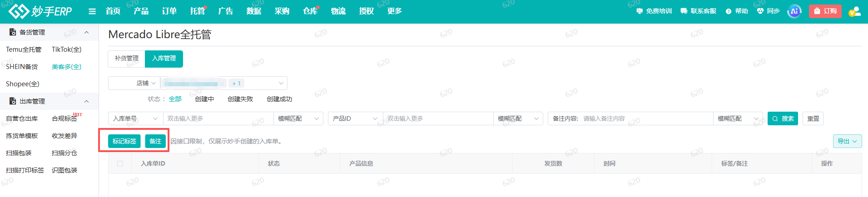This screenshot has width=868, height=197.
Task: Collapse the 备货管理 sidebar section
Action: point(86,32)
